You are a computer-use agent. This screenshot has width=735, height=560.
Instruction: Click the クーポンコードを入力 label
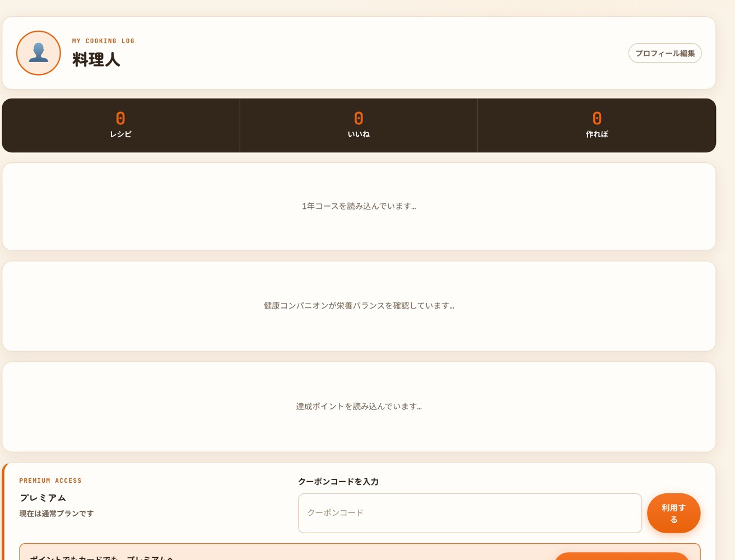pos(338,482)
